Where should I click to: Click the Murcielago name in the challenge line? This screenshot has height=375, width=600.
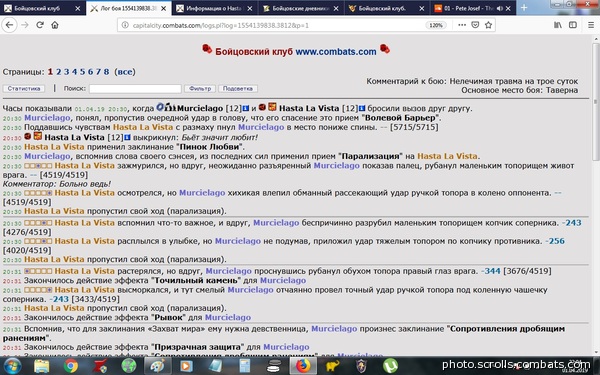coord(200,108)
